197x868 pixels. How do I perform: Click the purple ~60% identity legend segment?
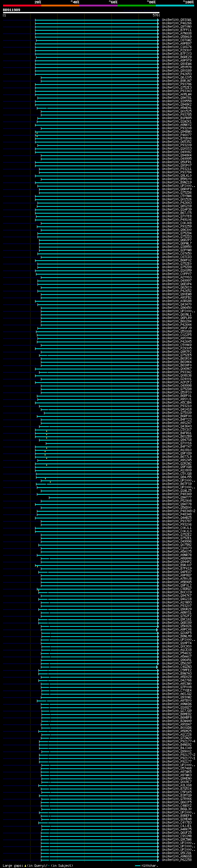click(x=98, y=6)
